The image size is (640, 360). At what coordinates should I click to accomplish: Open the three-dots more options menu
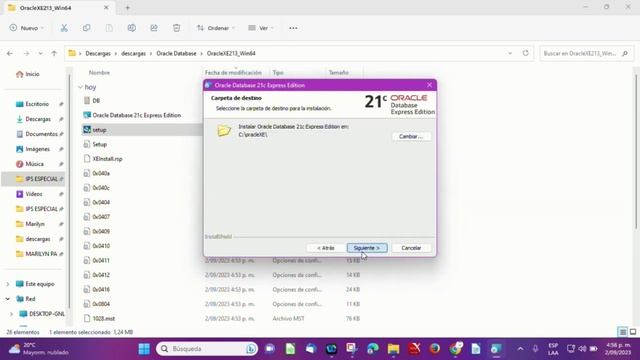click(293, 28)
